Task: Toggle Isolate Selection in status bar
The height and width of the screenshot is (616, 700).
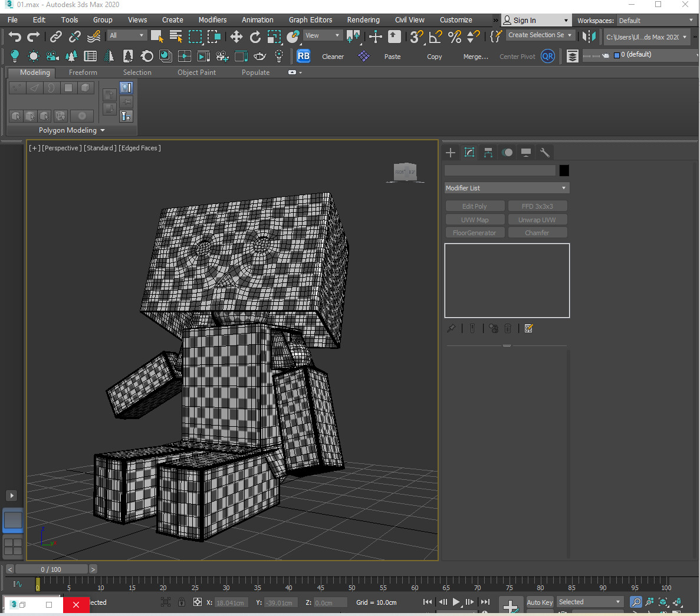Action: coord(166,602)
